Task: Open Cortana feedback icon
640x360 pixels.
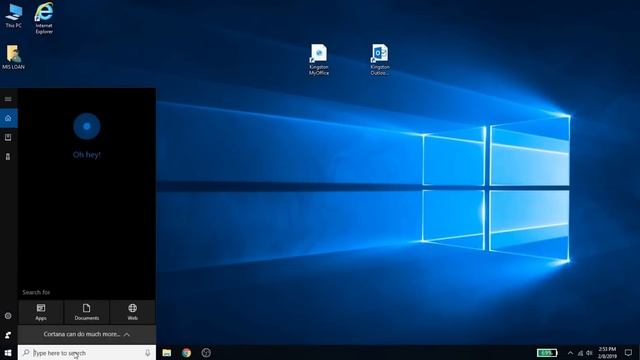Action: (8, 335)
